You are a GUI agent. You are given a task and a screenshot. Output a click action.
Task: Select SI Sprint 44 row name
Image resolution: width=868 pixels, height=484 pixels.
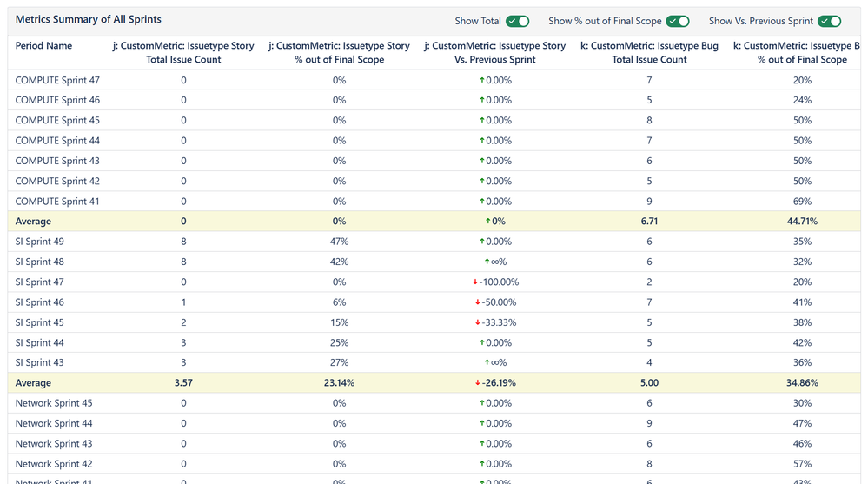coord(39,342)
